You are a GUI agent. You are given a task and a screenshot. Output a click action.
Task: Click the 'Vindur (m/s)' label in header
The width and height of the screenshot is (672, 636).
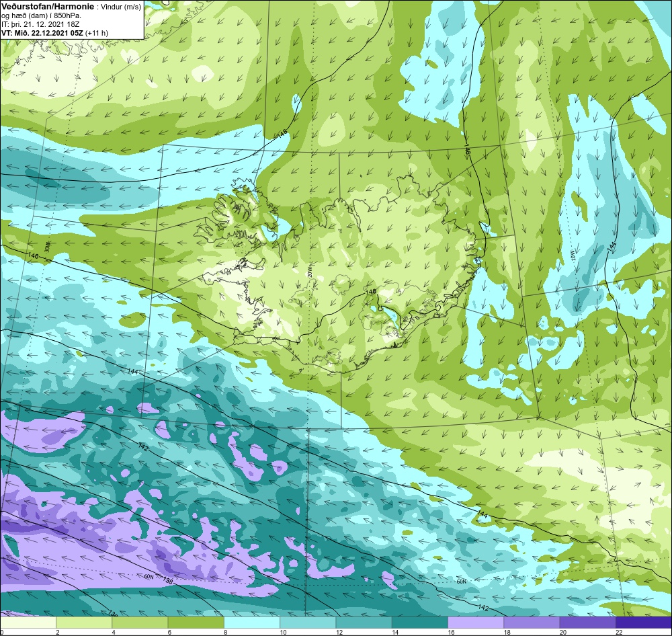point(121,7)
